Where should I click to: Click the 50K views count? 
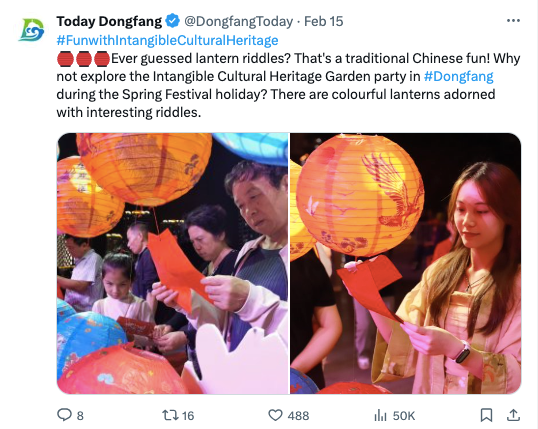point(404,416)
